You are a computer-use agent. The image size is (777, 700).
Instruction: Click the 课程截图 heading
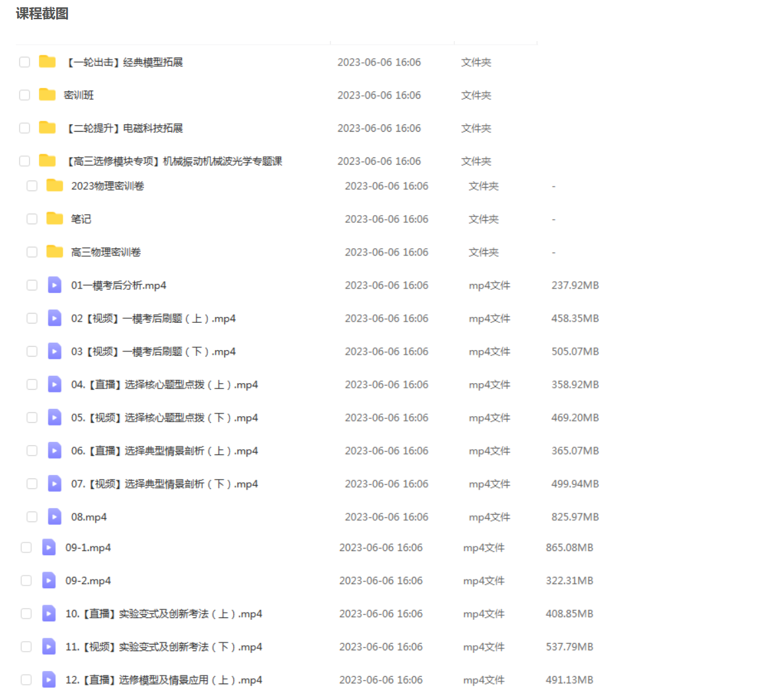coord(42,13)
